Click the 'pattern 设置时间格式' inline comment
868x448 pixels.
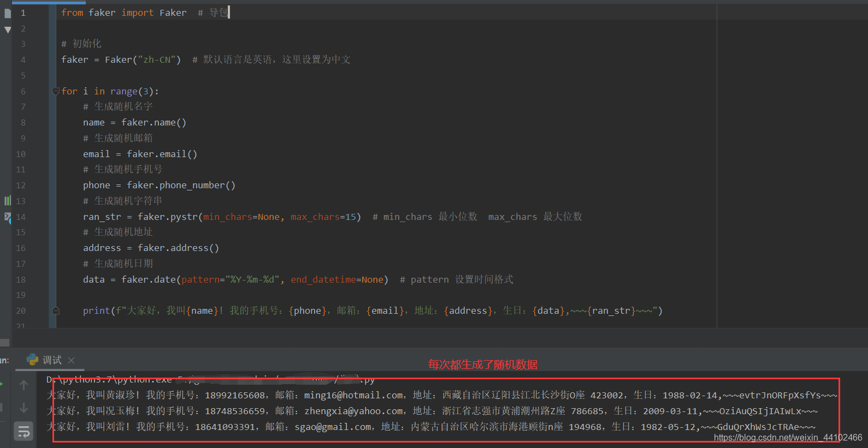pos(457,279)
